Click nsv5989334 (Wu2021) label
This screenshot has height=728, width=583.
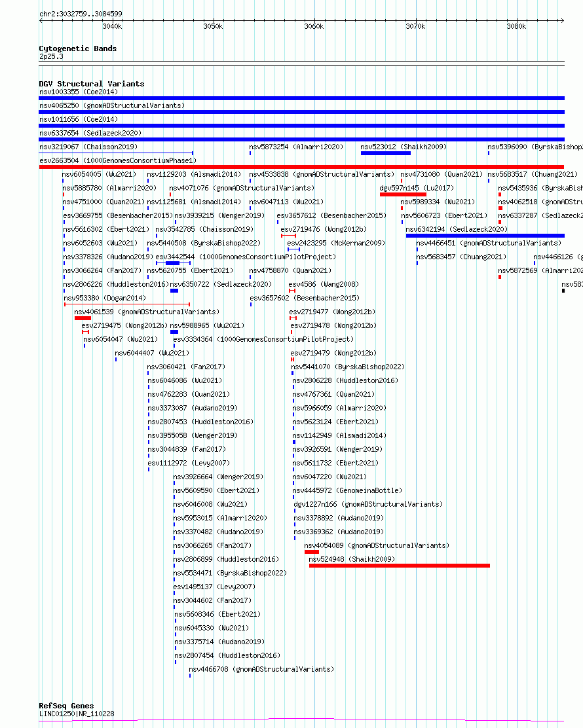[438, 202]
